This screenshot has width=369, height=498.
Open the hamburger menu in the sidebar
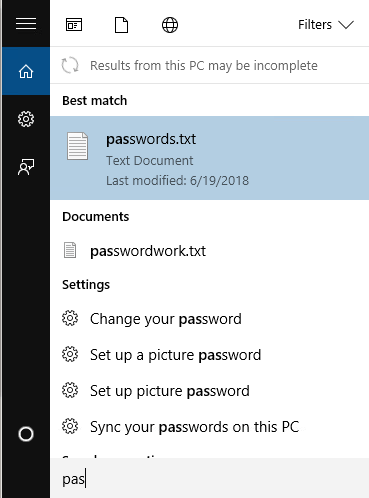[x=26, y=24]
